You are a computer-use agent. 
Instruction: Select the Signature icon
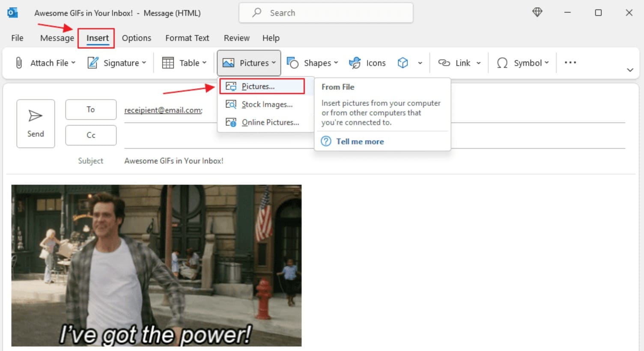(92, 62)
